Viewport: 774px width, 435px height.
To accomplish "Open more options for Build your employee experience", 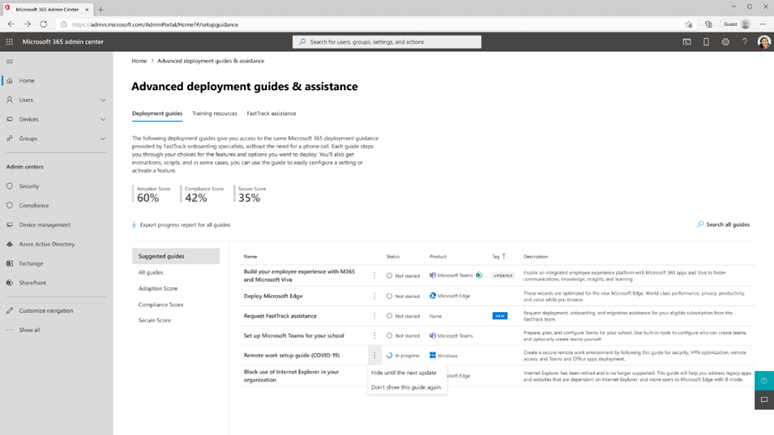I will coord(374,276).
